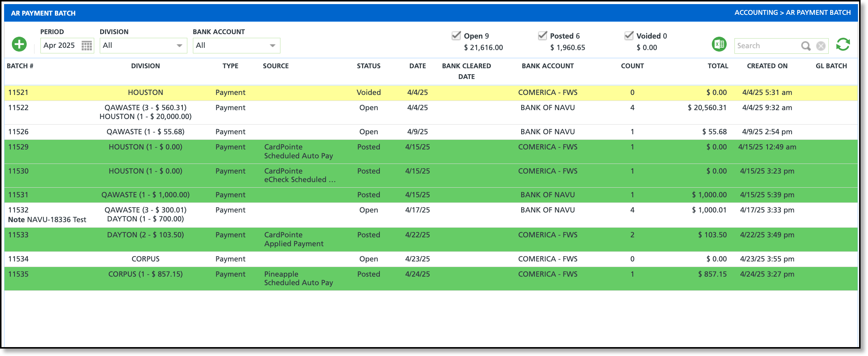
Task: Open batch number 11522
Action: (x=18, y=108)
